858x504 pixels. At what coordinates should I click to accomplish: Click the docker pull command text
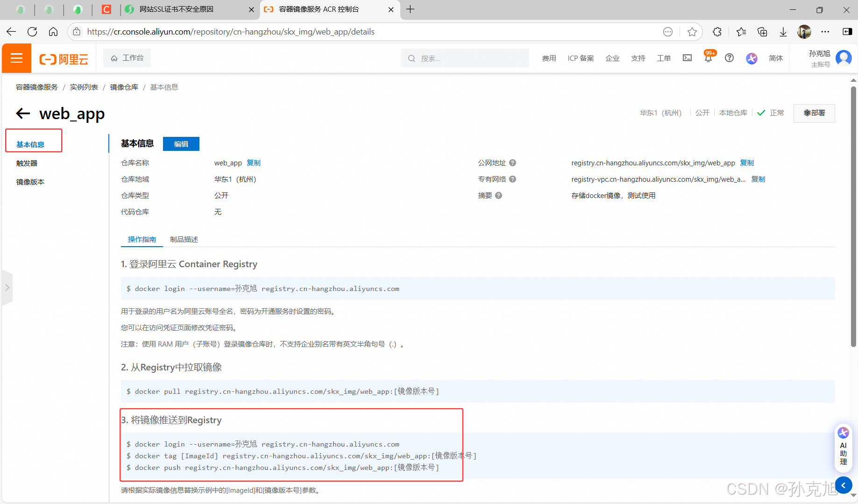(283, 391)
